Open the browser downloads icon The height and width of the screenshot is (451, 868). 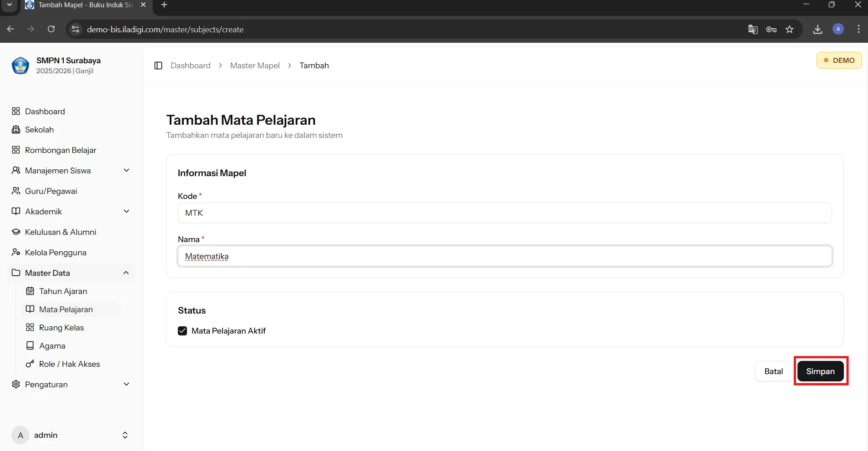[818, 30]
